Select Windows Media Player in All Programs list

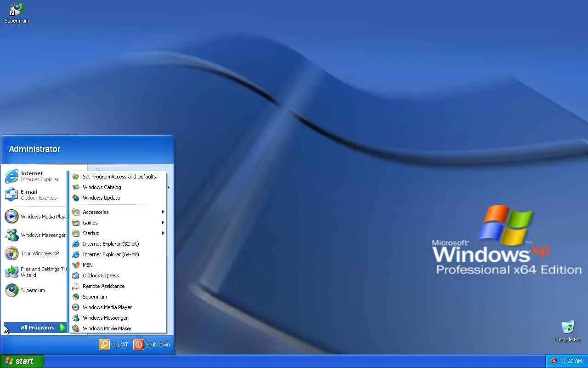click(x=118, y=307)
